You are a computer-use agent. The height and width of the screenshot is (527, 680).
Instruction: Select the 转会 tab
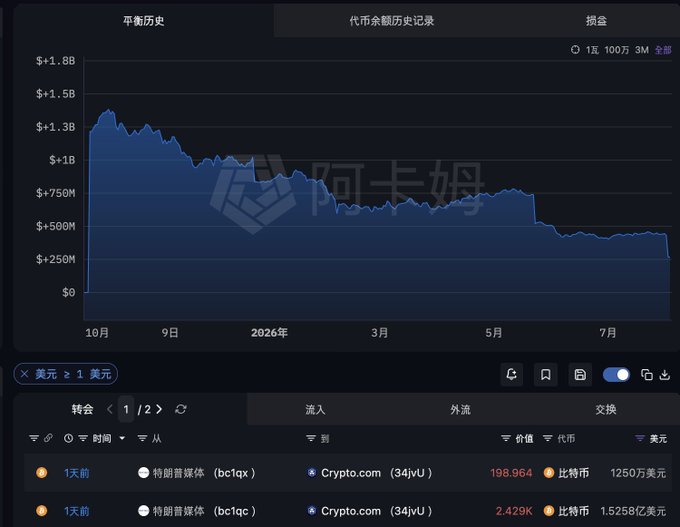tap(82, 409)
